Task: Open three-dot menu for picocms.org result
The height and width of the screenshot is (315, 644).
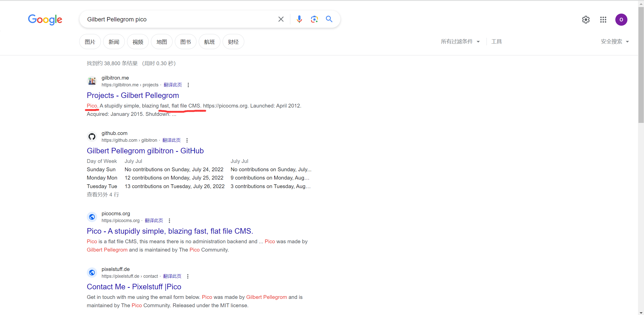Action: pos(169,221)
